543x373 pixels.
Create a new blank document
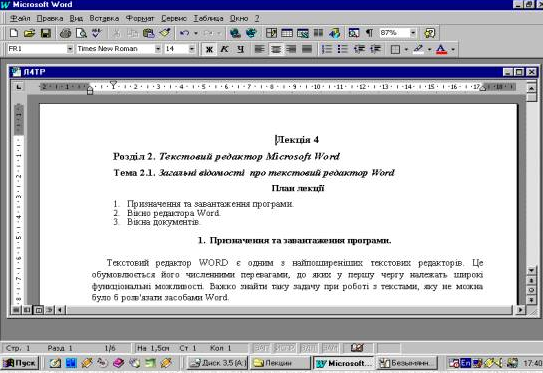[x=14, y=33]
